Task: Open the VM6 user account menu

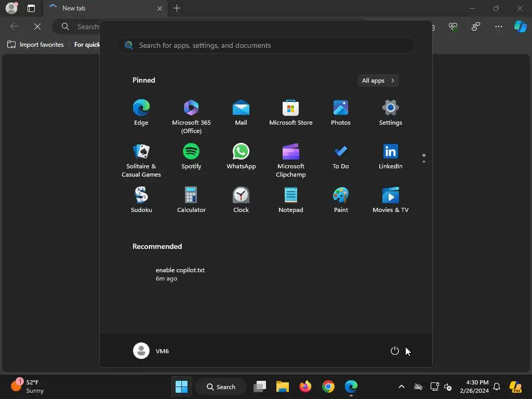Action: coord(151,351)
